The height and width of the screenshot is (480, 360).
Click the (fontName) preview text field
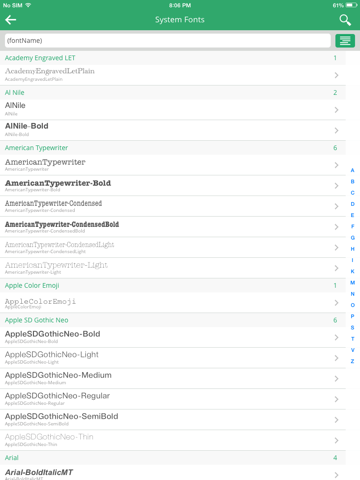click(x=168, y=41)
